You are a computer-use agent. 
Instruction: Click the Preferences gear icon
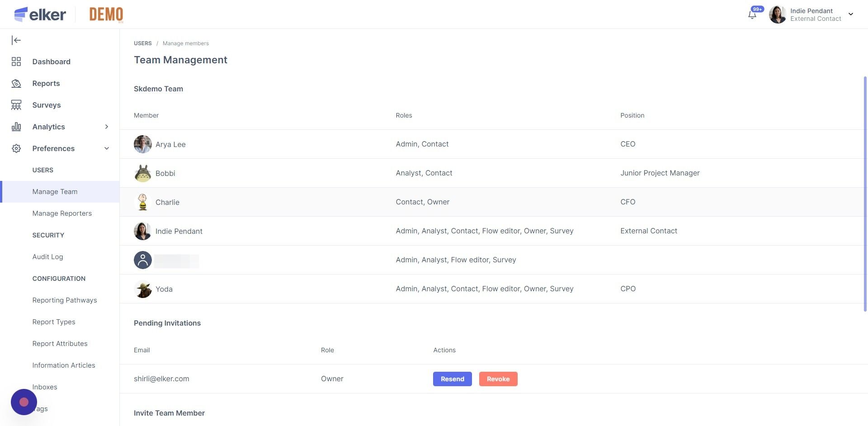click(16, 148)
